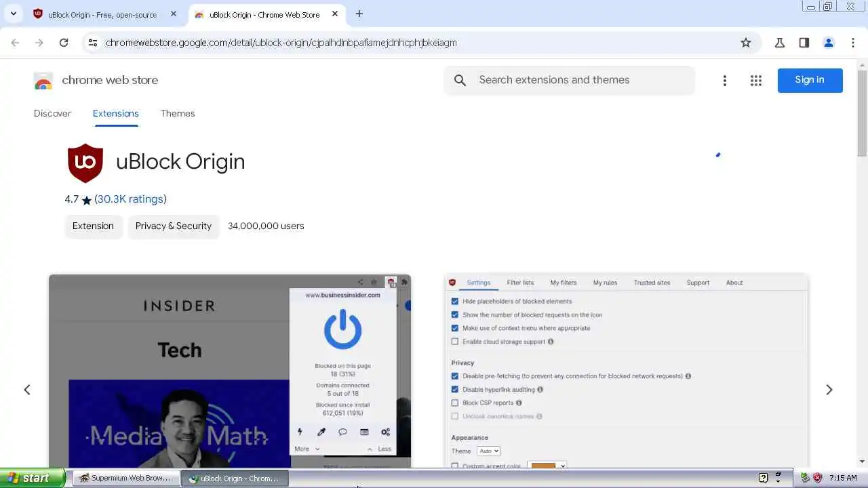
Task: Click the page scrollbar up arrow
Action: 862,65
